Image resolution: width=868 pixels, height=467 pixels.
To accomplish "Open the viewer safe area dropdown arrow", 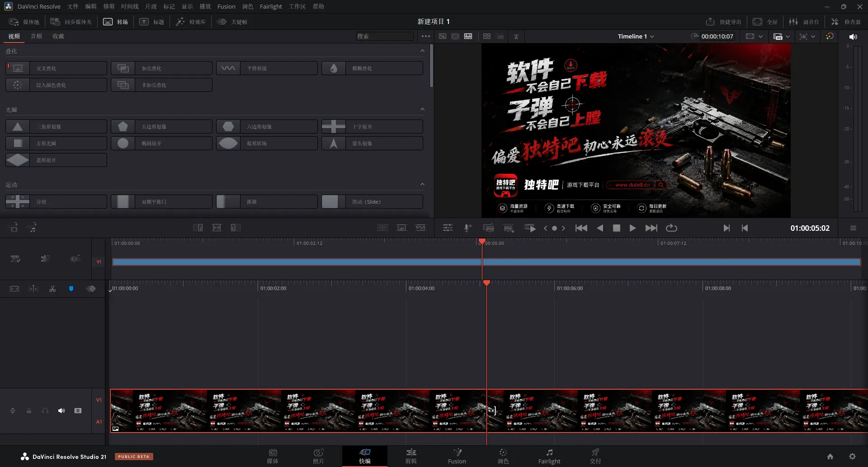I will (x=761, y=37).
